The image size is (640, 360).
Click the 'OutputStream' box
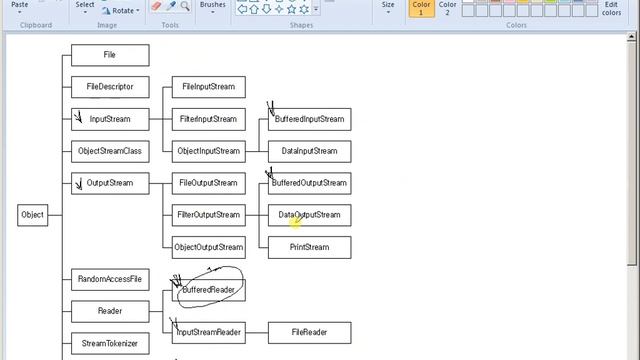click(110, 183)
